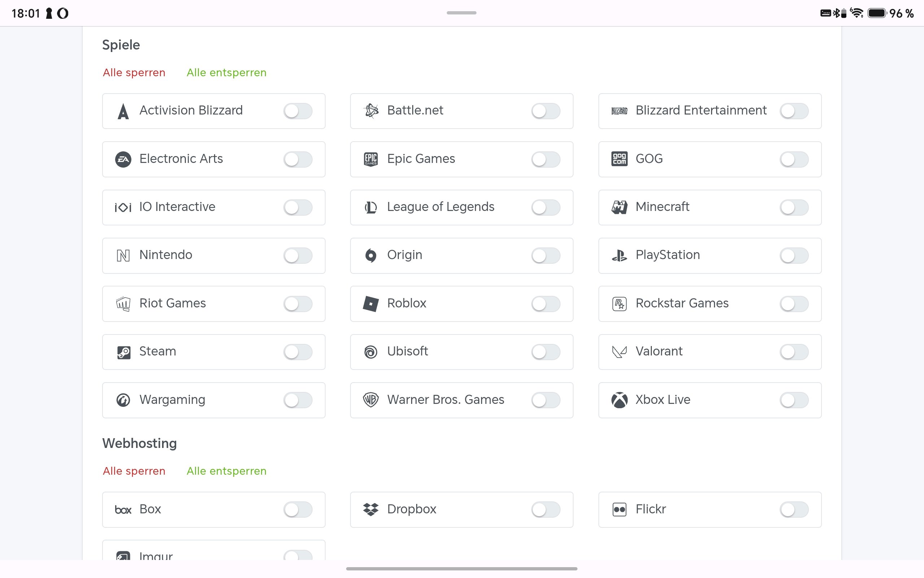Click the Origin logo icon
The width and height of the screenshot is (924, 578).
tap(371, 255)
